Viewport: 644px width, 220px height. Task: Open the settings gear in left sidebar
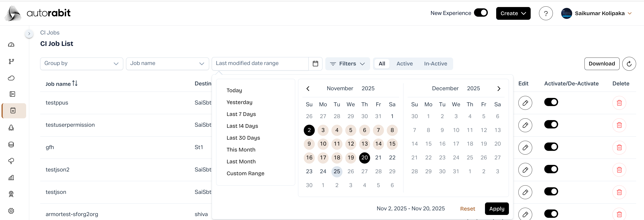click(x=11, y=211)
